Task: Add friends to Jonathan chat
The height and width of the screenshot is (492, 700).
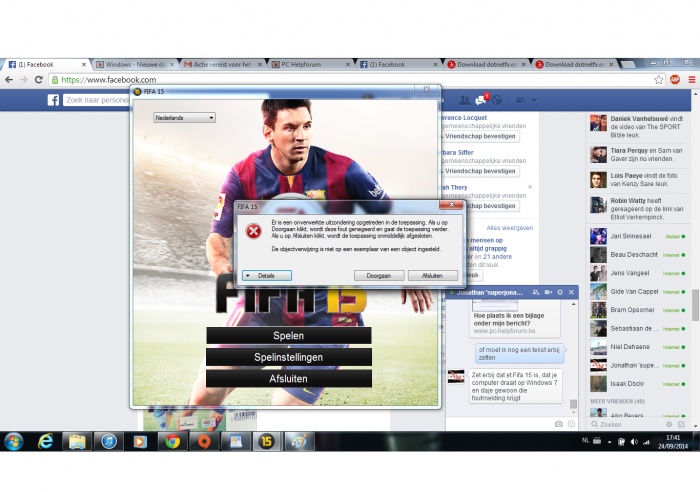Action: [x=536, y=292]
